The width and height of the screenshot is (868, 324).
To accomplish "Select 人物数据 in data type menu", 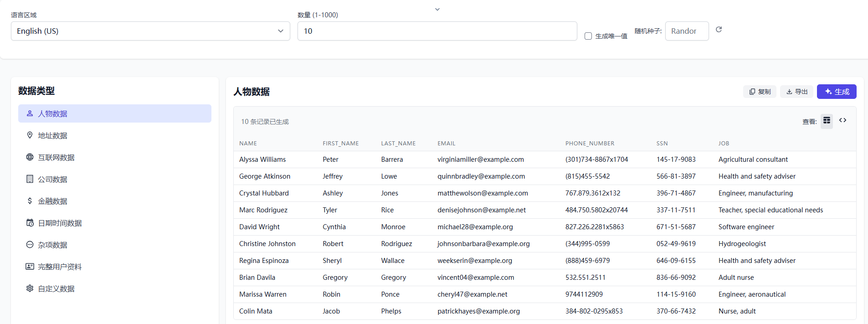I will tap(115, 113).
